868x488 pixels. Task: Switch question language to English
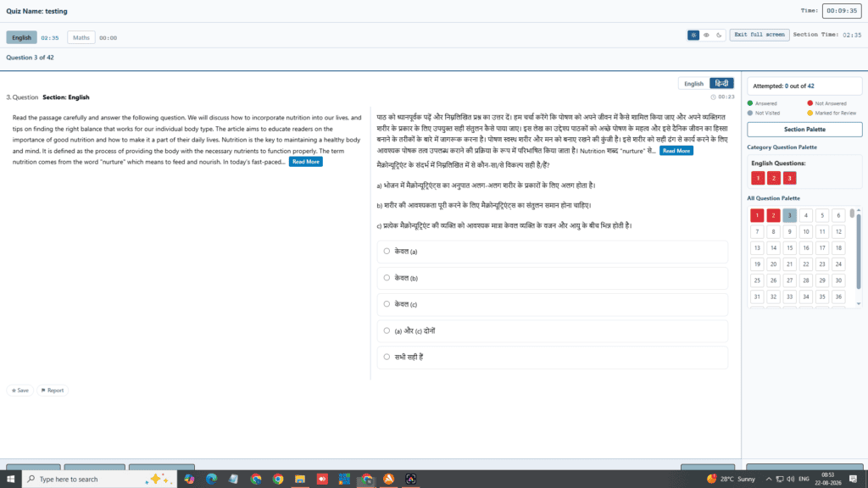click(x=693, y=84)
